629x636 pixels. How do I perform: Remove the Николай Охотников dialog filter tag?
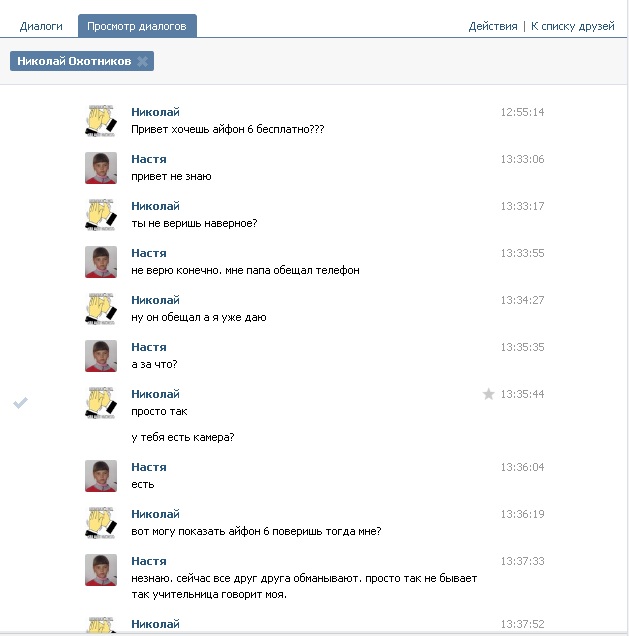(143, 62)
